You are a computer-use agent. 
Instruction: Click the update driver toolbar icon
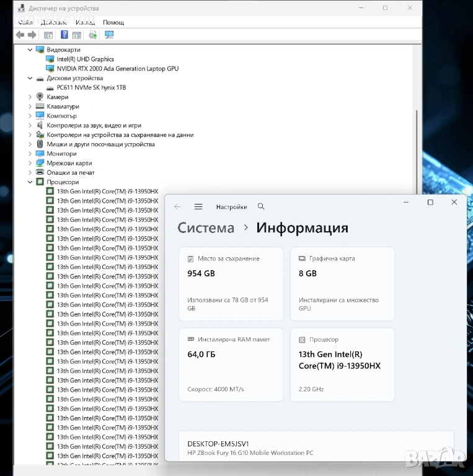pos(93,35)
